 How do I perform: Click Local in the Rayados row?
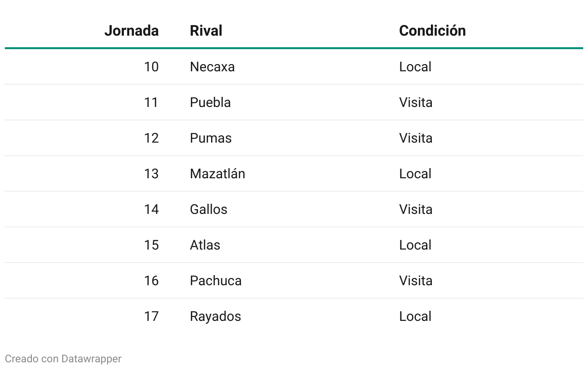415,316
